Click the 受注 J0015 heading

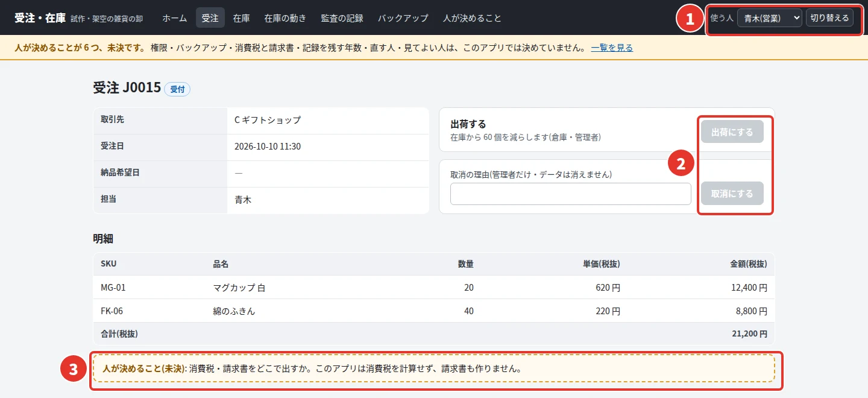(x=127, y=88)
